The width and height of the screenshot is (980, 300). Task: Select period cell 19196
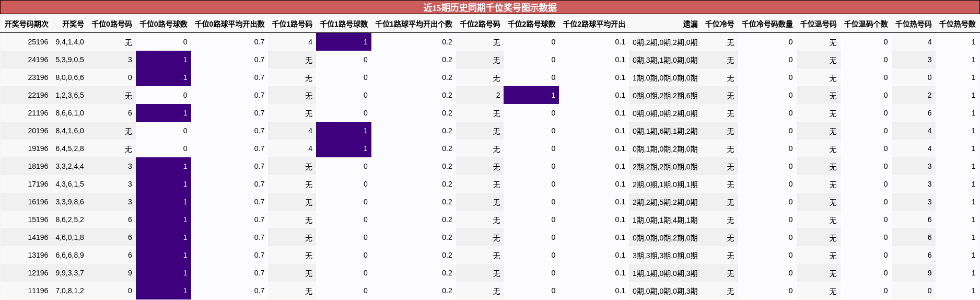(x=38, y=148)
